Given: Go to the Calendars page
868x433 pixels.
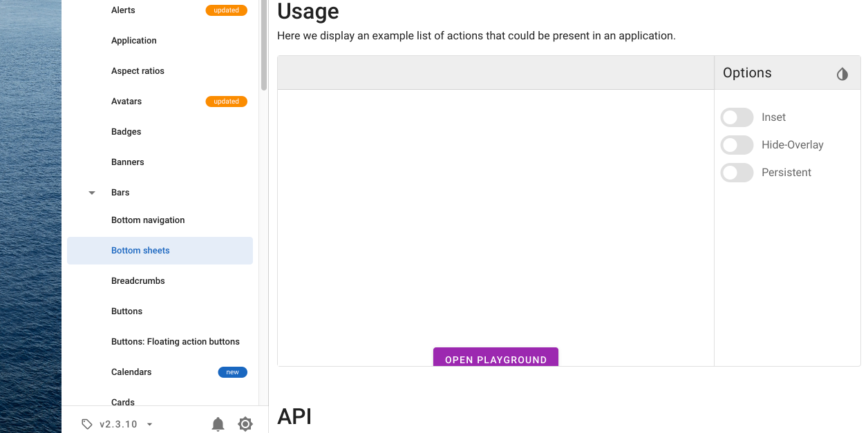Looking at the screenshot, I should pyautogui.click(x=131, y=372).
